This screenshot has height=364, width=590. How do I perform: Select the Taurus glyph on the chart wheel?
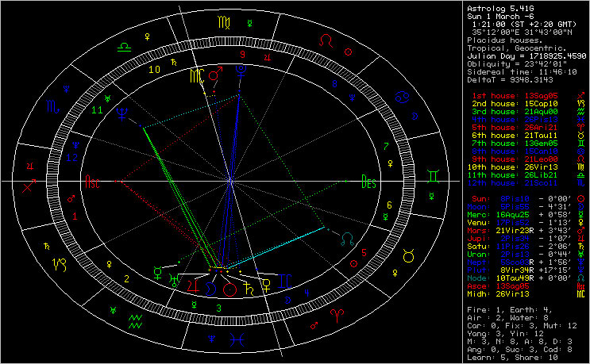point(411,255)
